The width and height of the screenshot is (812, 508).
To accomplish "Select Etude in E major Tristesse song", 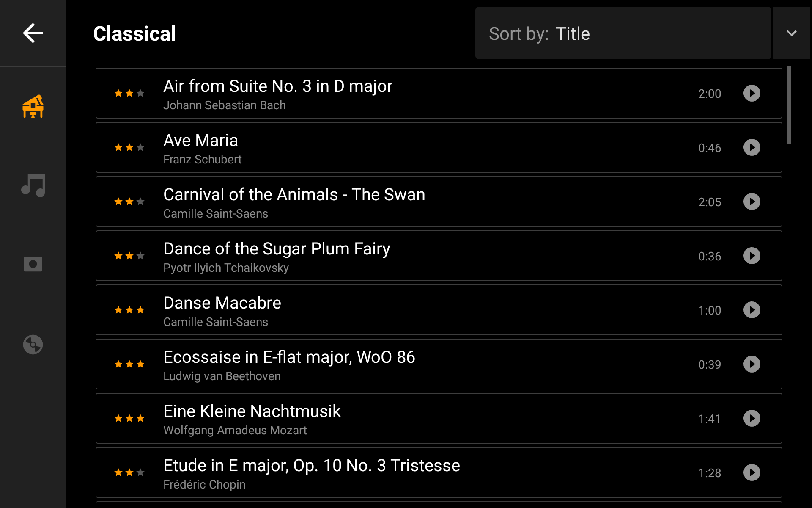I will coord(439,472).
